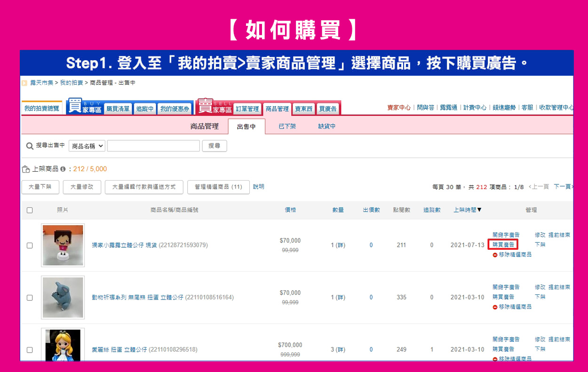Click 購買廣告 link in first product row
The image size is (588, 372).
[x=503, y=245]
